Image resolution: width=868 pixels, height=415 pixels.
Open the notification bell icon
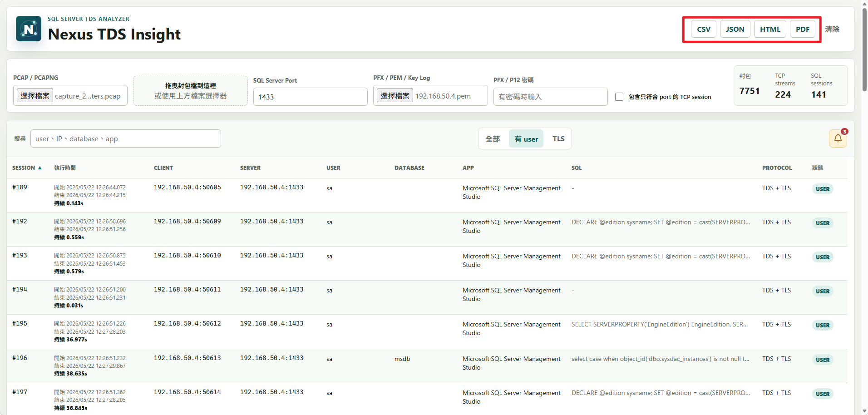click(x=838, y=138)
